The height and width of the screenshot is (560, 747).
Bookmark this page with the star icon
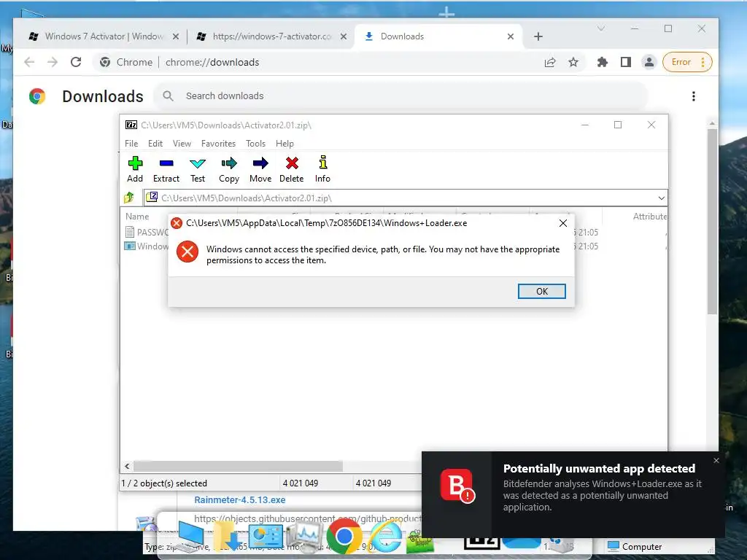(573, 62)
